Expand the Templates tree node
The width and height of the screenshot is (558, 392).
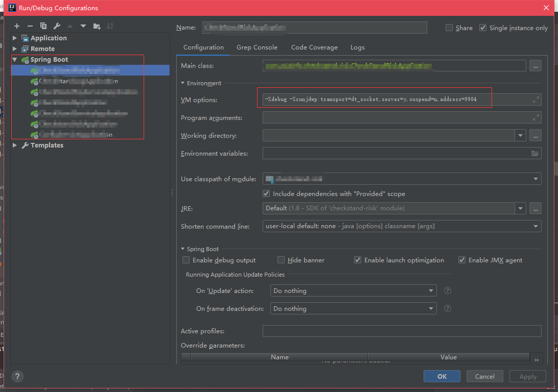(15, 145)
